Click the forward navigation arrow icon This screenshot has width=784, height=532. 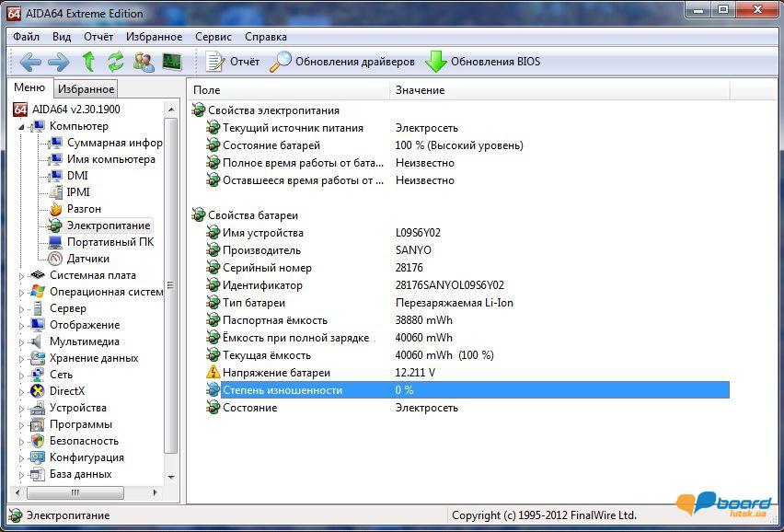pyautogui.click(x=58, y=62)
